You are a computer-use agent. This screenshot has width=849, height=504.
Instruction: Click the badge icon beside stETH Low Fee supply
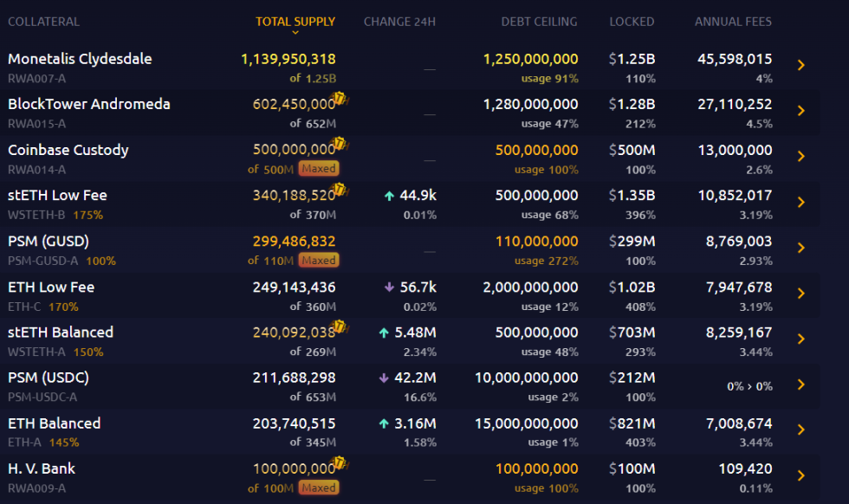[x=340, y=191]
